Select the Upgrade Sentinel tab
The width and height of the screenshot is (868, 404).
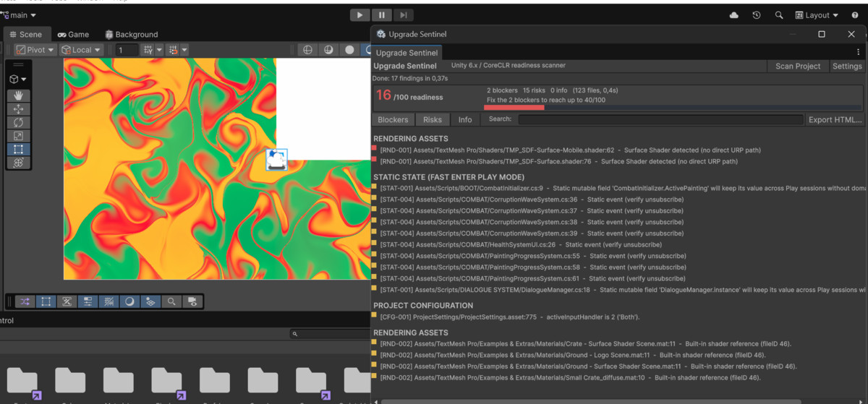point(407,53)
